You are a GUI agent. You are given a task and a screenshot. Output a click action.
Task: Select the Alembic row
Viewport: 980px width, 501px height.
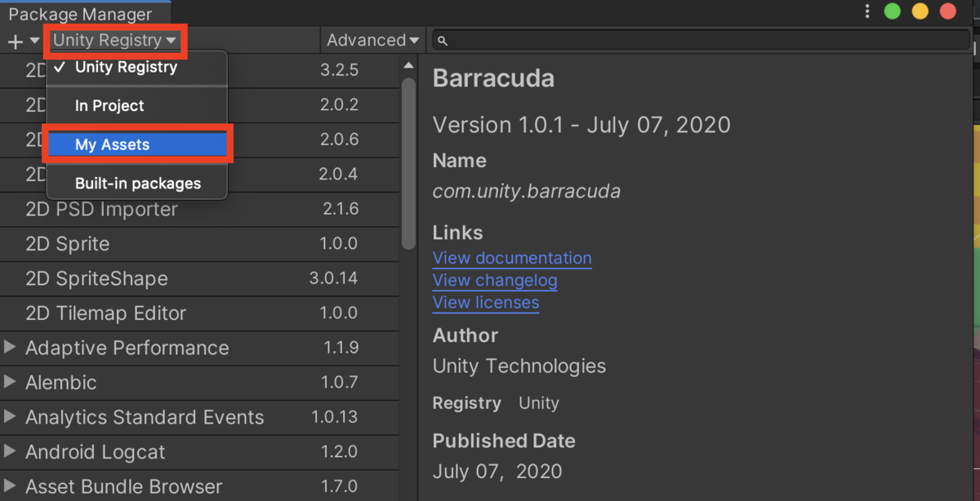pyautogui.click(x=199, y=383)
